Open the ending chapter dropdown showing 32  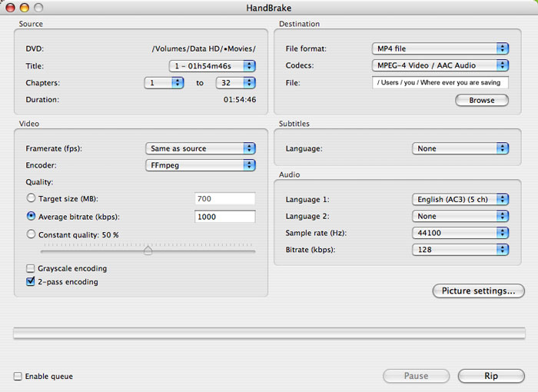236,83
